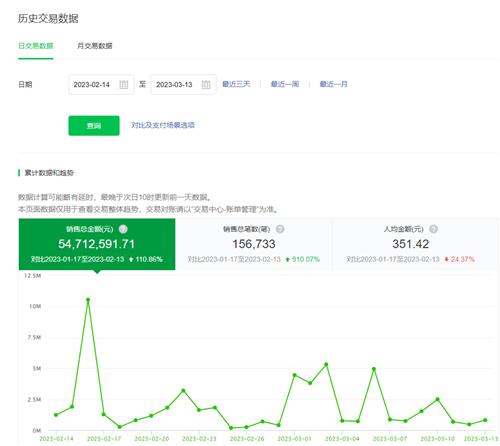Viewport: 500px width, 446px height.
Task: Click help icon beside 人均金额(元)
Action: (x=433, y=229)
